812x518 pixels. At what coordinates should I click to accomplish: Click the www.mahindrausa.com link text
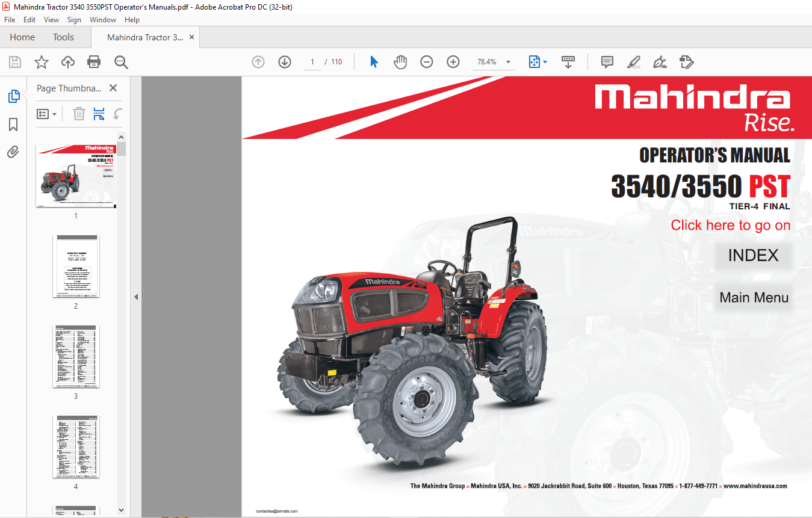755,486
